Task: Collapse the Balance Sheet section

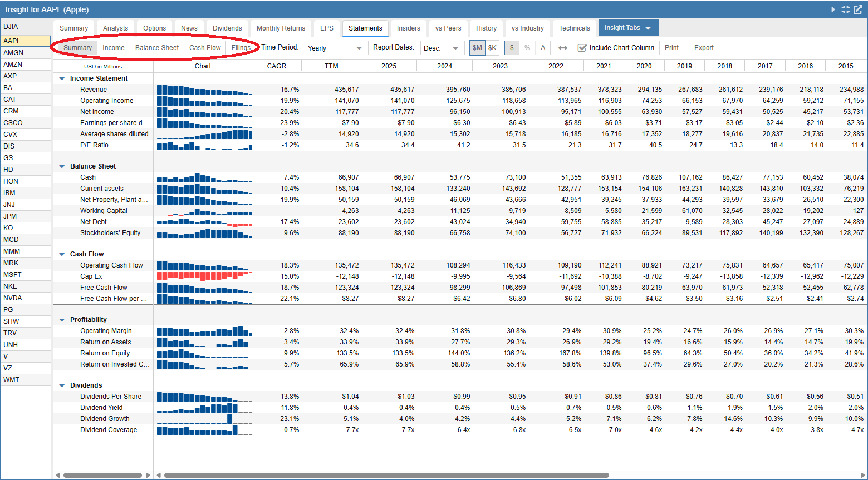Action: coord(62,166)
